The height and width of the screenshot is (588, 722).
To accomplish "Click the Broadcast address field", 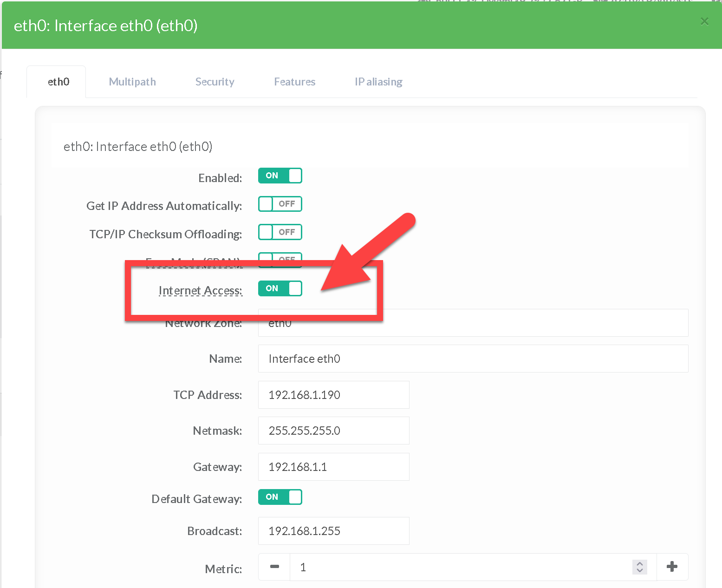I will click(333, 531).
